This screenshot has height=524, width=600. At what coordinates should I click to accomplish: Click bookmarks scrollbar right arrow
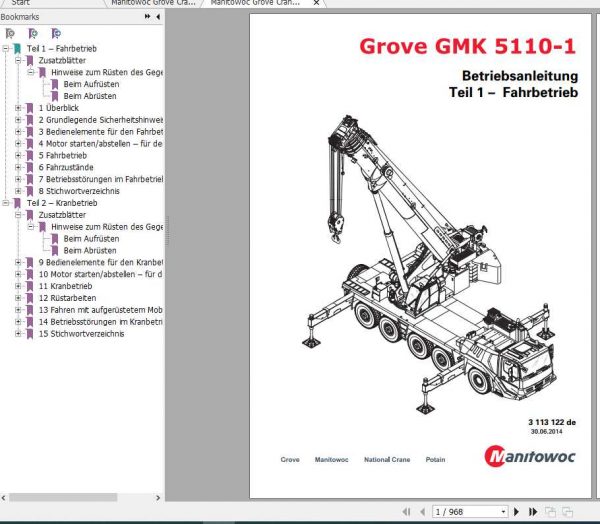(x=158, y=498)
